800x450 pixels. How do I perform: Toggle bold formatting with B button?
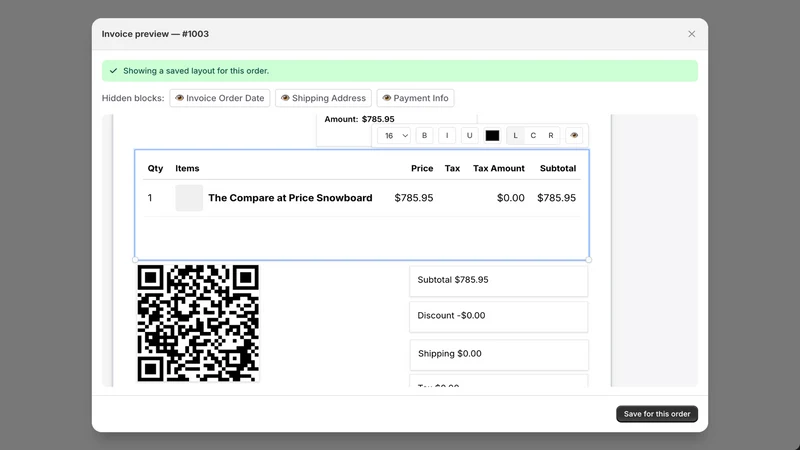[x=424, y=136]
